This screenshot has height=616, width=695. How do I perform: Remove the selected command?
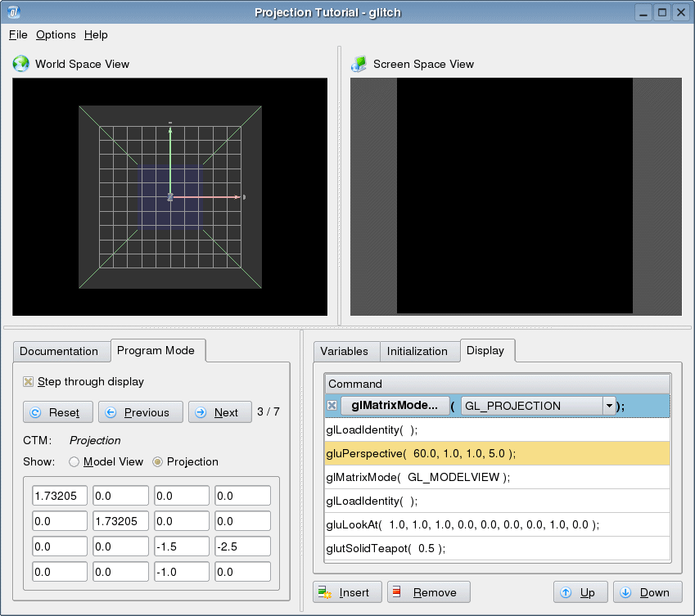pos(428,592)
